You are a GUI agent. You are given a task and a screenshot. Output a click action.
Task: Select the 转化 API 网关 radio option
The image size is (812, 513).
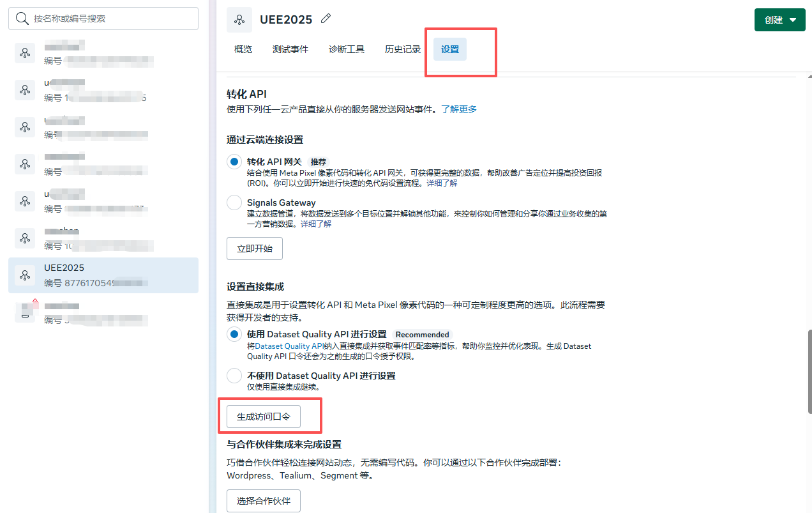[x=234, y=162]
